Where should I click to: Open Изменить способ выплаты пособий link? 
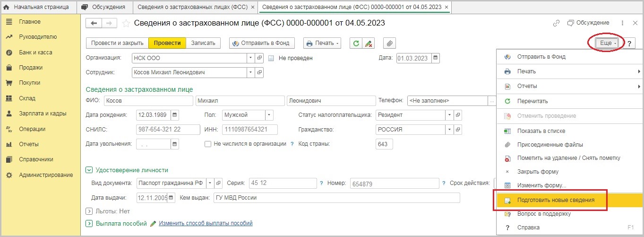pos(206,223)
